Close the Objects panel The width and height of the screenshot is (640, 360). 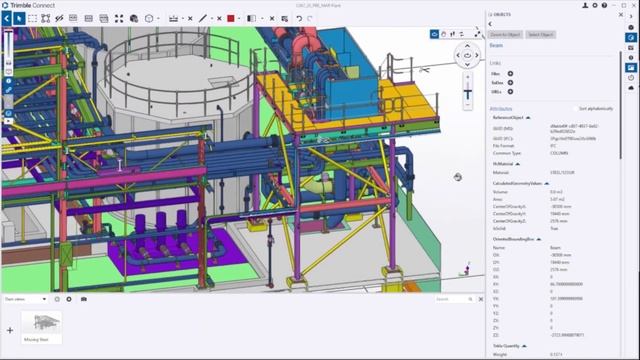[x=621, y=15]
